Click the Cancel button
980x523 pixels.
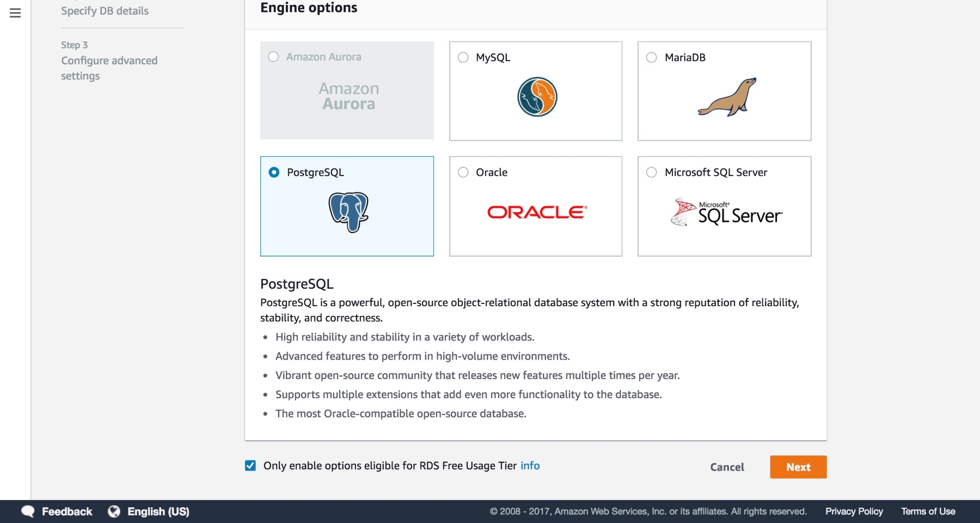727,467
